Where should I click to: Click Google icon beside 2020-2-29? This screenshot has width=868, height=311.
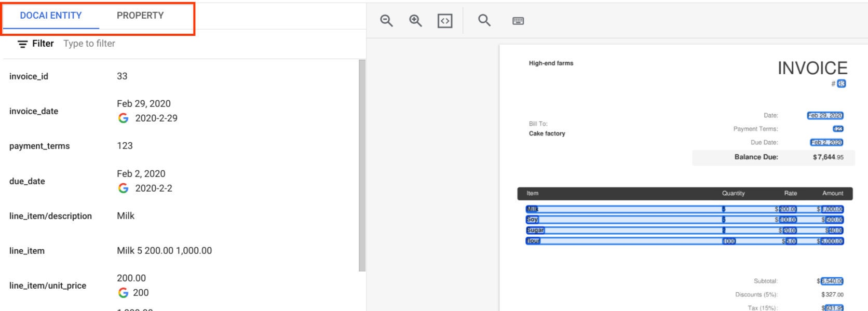(124, 118)
